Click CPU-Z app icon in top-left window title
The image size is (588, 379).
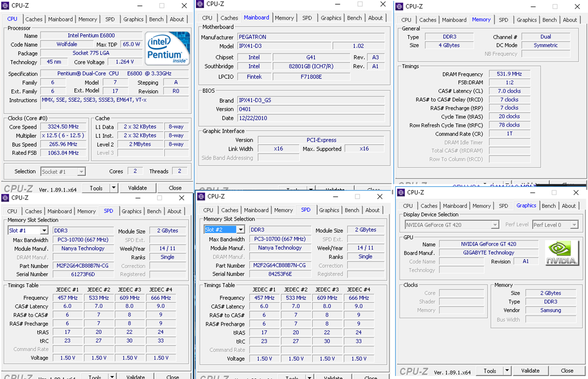click(x=5, y=5)
